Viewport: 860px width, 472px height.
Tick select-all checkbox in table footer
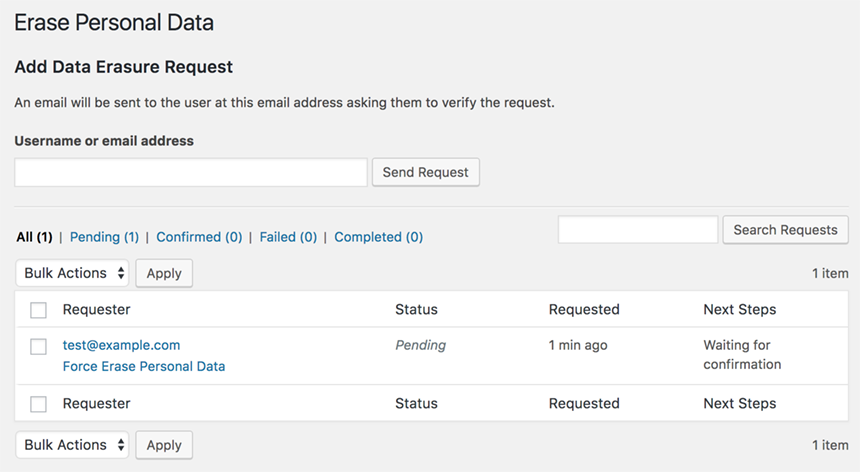point(38,404)
